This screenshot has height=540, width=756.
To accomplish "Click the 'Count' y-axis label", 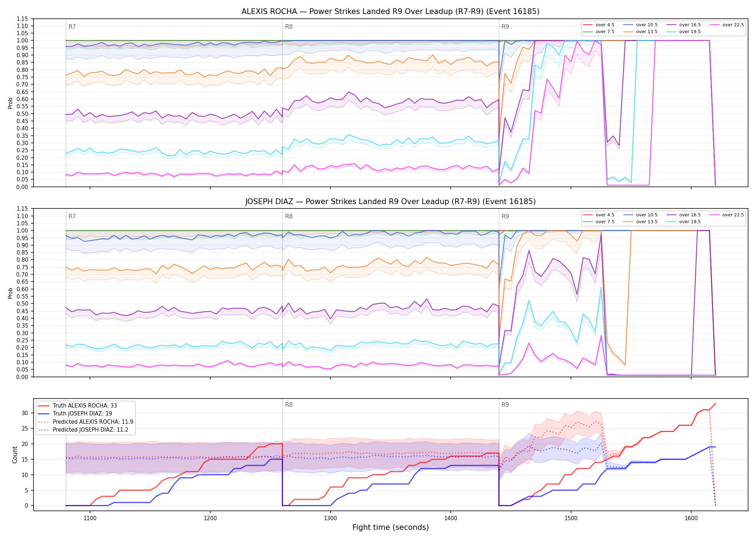I will (15, 455).
